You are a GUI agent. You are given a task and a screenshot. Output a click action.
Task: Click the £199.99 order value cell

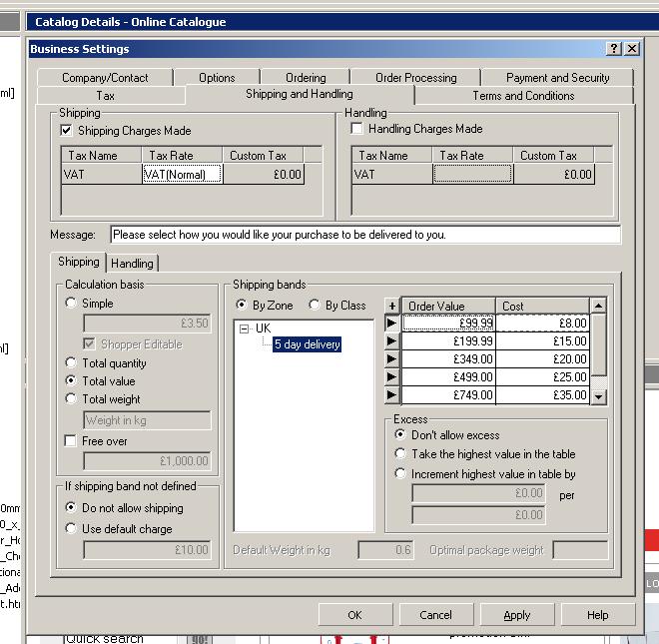(x=448, y=340)
